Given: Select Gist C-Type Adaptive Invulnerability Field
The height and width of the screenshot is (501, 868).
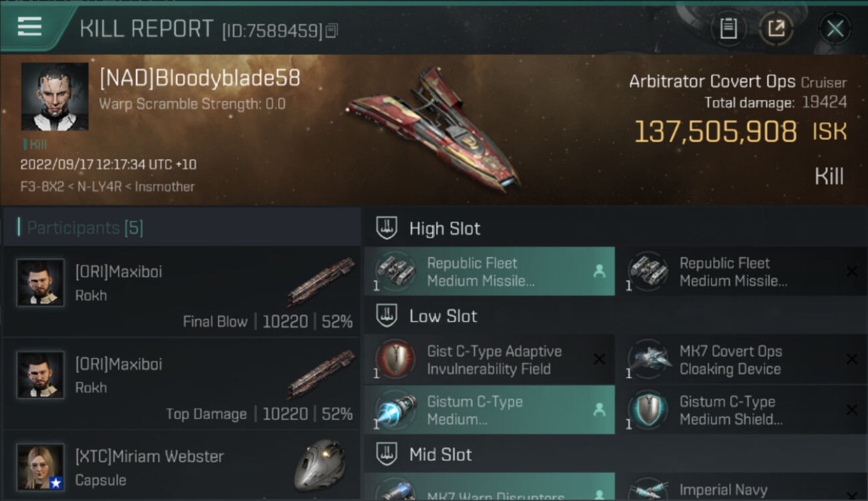Looking at the screenshot, I should 489,359.
